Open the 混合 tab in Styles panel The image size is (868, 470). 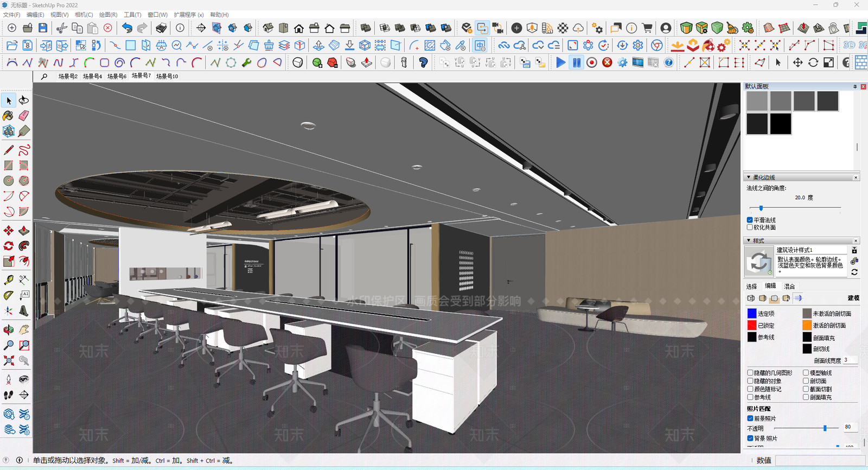(x=789, y=287)
